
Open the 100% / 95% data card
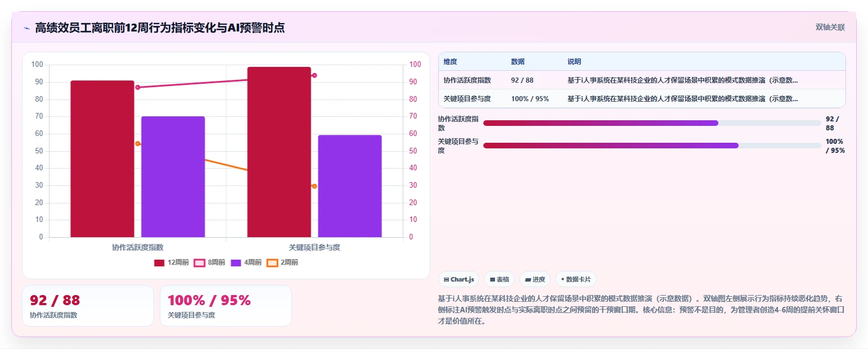click(x=226, y=306)
